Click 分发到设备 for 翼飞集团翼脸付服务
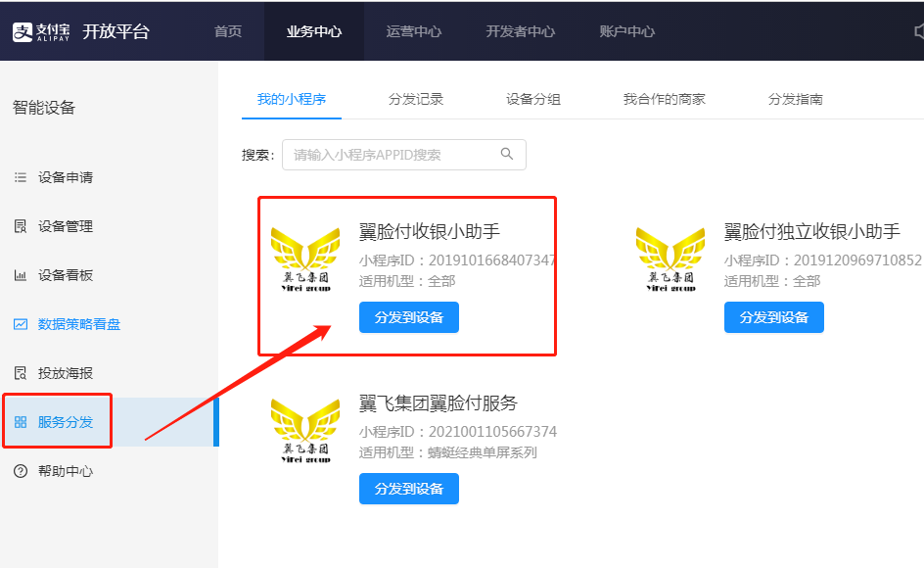The image size is (924, 568). pyautogui.click(x=409, y=489)
